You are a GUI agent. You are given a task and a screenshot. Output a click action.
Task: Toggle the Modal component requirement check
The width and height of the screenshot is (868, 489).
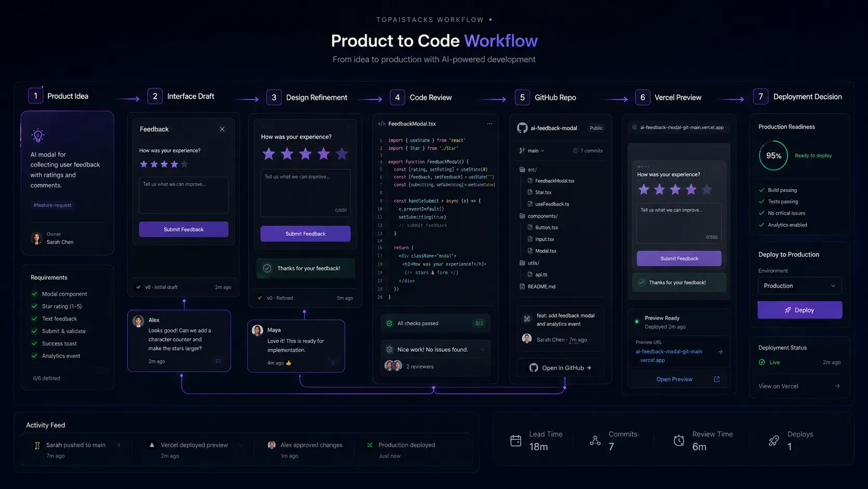pyautogui.click(x=34, y=294)
